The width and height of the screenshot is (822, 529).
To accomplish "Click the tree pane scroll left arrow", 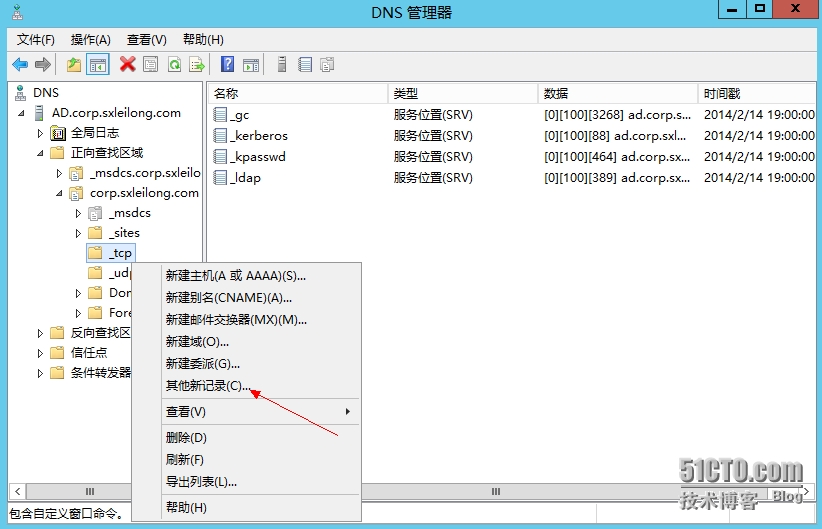I will click(17, 491).
